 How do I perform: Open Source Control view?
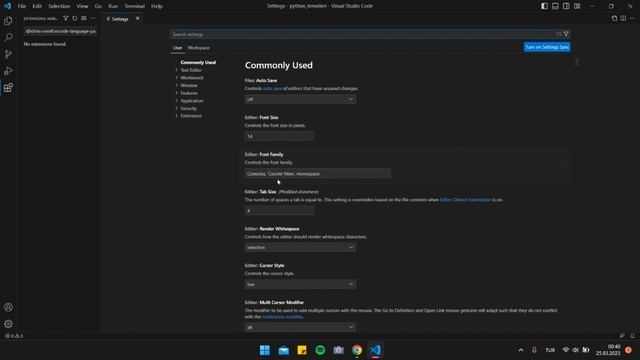(8, 54)
